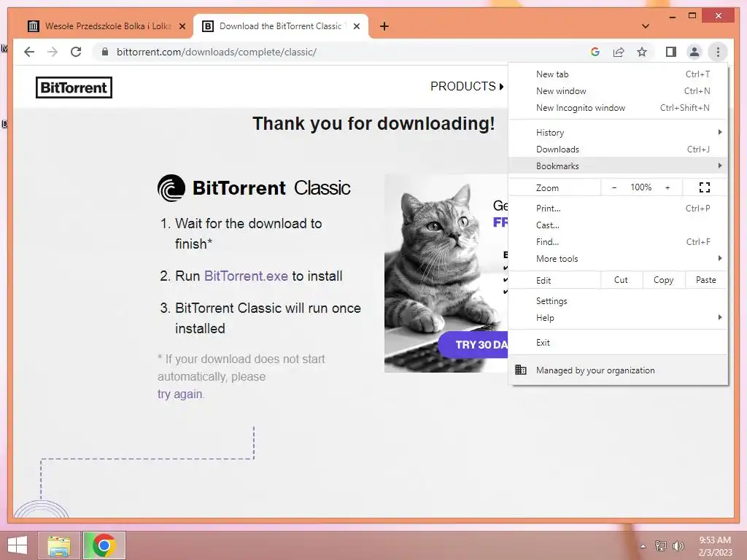Open a New Incognito window
This screenshot has width=747, height=560.
click(618, 108)
